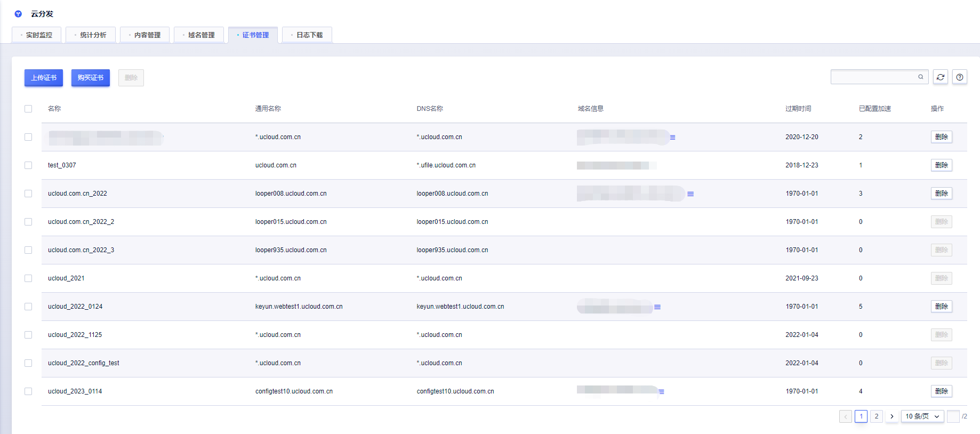980x434 pixels.
Task: Open domain list icon for ucloud_2022_0124
Action: coord(657,307)
